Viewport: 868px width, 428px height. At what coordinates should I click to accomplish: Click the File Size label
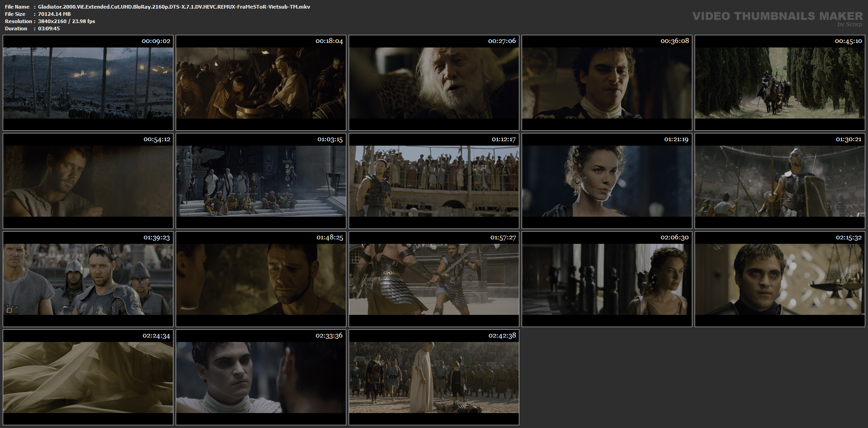pos(15,14)
